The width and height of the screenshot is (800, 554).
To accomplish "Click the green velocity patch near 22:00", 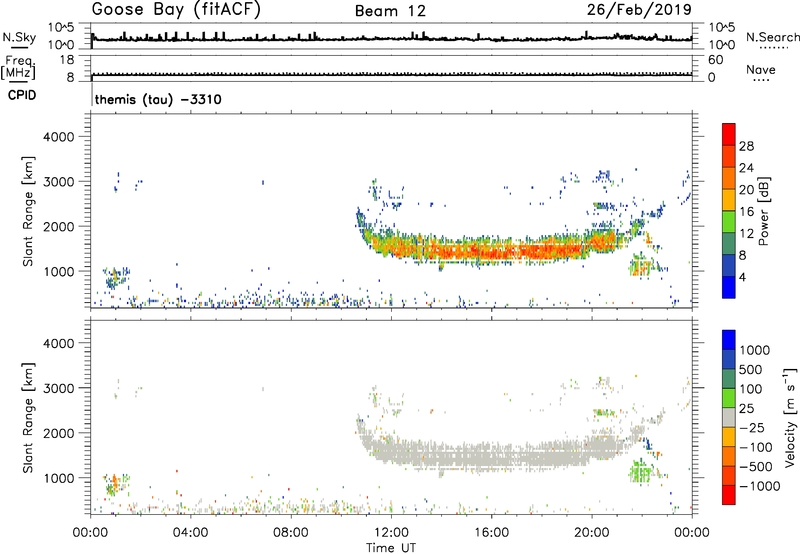I will click(x=641, y=471).
